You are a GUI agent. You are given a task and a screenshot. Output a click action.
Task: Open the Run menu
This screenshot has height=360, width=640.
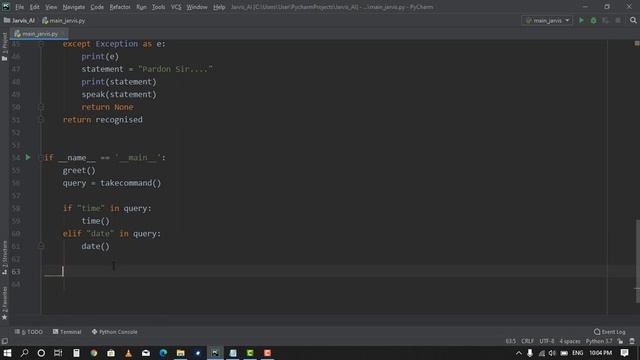click(x=141, y=7)
